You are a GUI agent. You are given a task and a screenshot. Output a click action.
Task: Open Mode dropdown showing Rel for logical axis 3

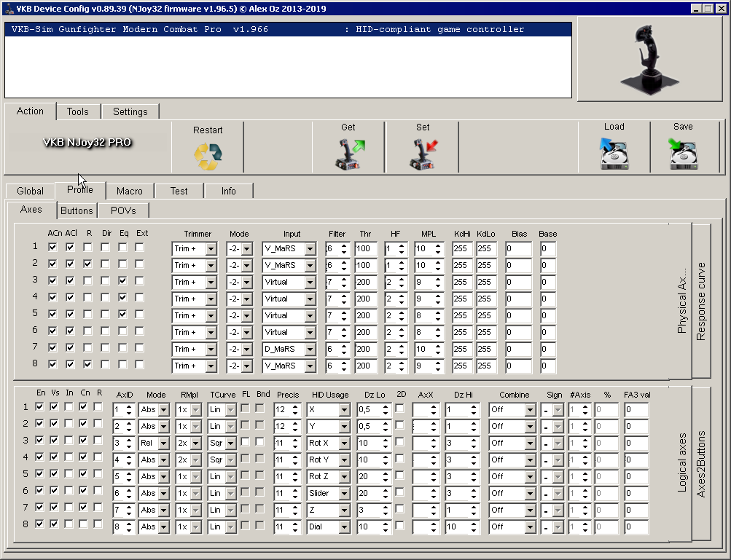pyautogui.click(x=163, y=443)
